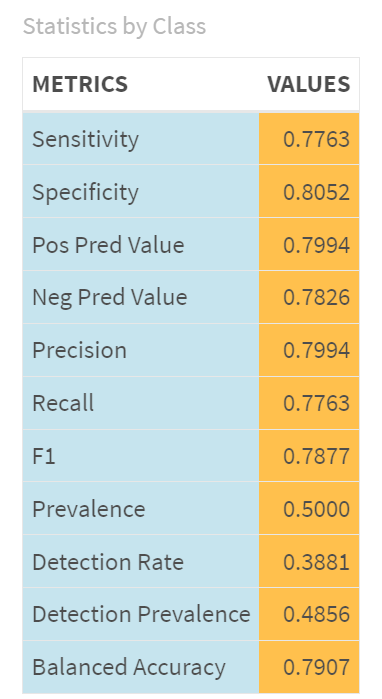This screenshot has height=699, width=382.
Task: Select the Balanced Accuracy label
Action: 129,667
